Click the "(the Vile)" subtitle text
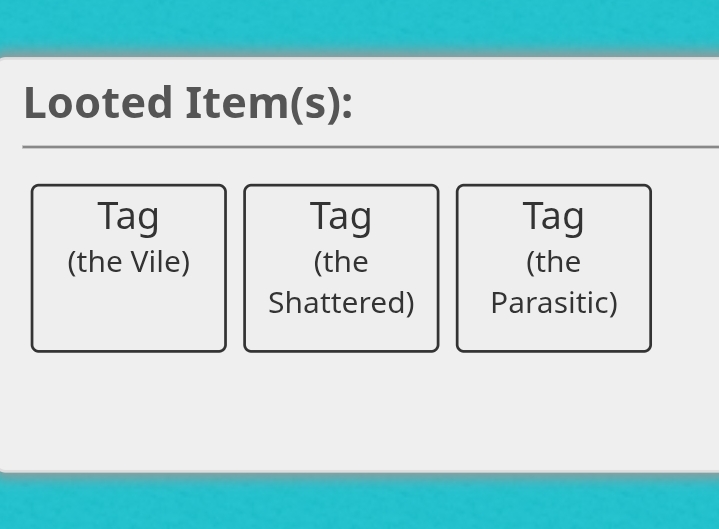The height and width of the screenshot is (529, 719). 129,262
